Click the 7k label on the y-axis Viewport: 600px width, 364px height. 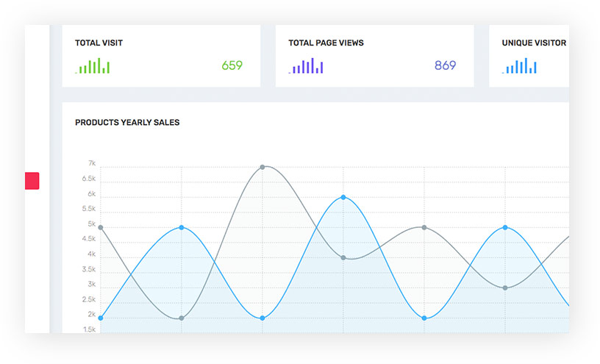pos(92,163)
